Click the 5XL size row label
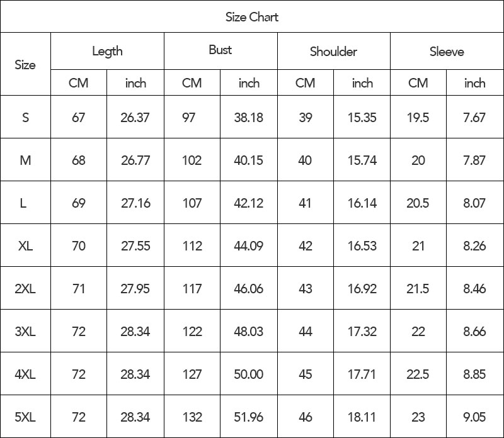 point(25,417)
